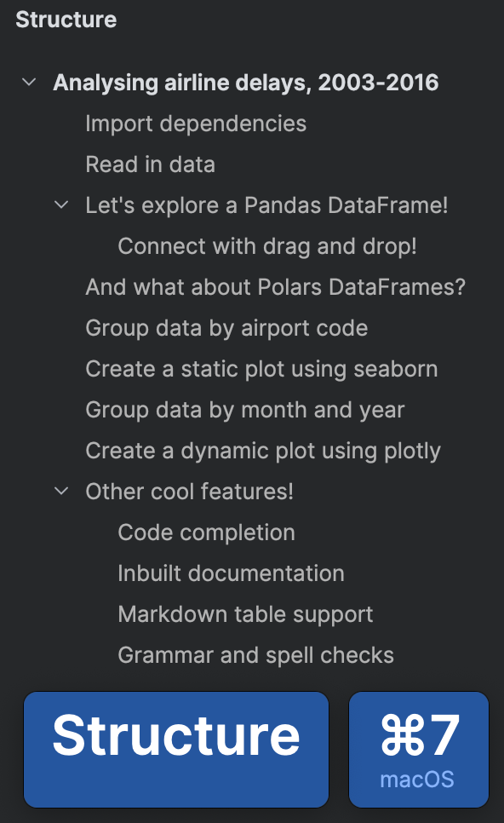Click the ⌘7 macOS shortcut badge
This screenshot has height=823, width=504.
[x=419, y=750]
